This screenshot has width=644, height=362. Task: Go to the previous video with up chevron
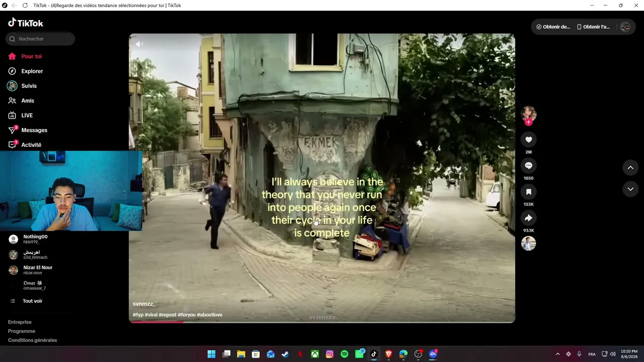630,167
